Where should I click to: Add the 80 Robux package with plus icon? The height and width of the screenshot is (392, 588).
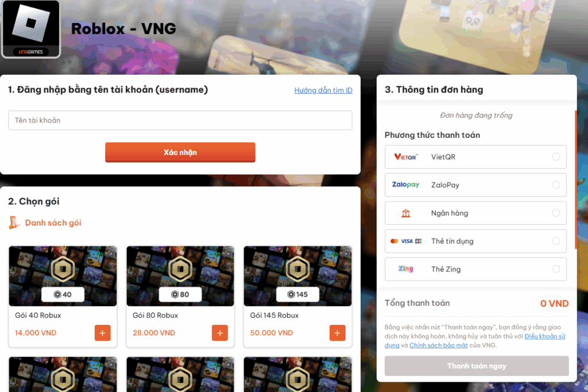click(220, 333)
